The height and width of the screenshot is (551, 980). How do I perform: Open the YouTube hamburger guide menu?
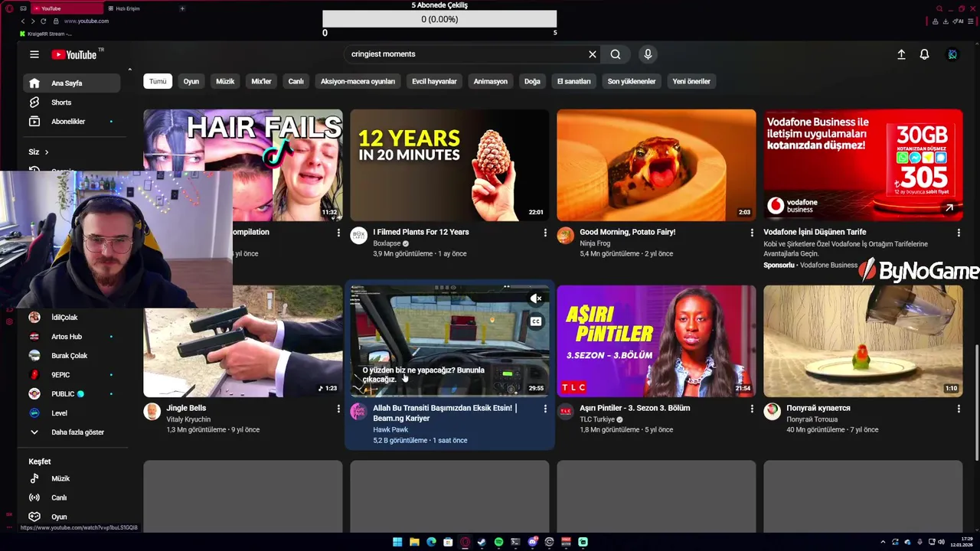click(34, 54)
